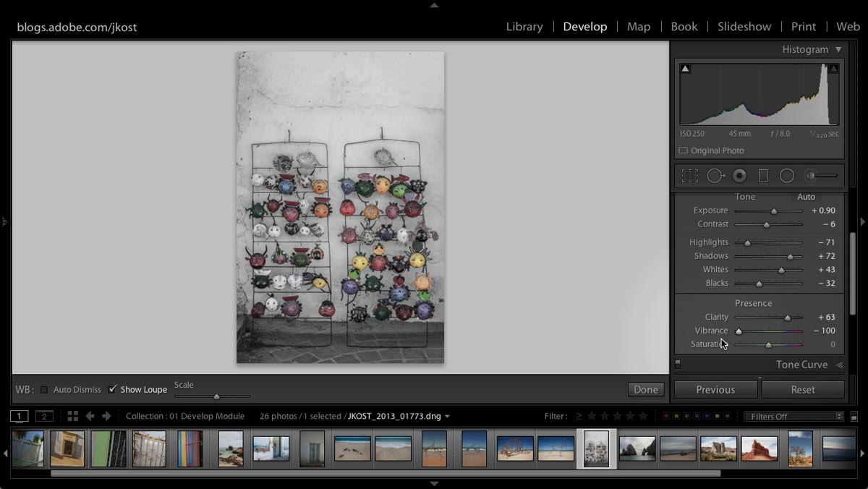Click second window display button 2
The width and height of the screenshot is (868, 489).
(44, 416)
